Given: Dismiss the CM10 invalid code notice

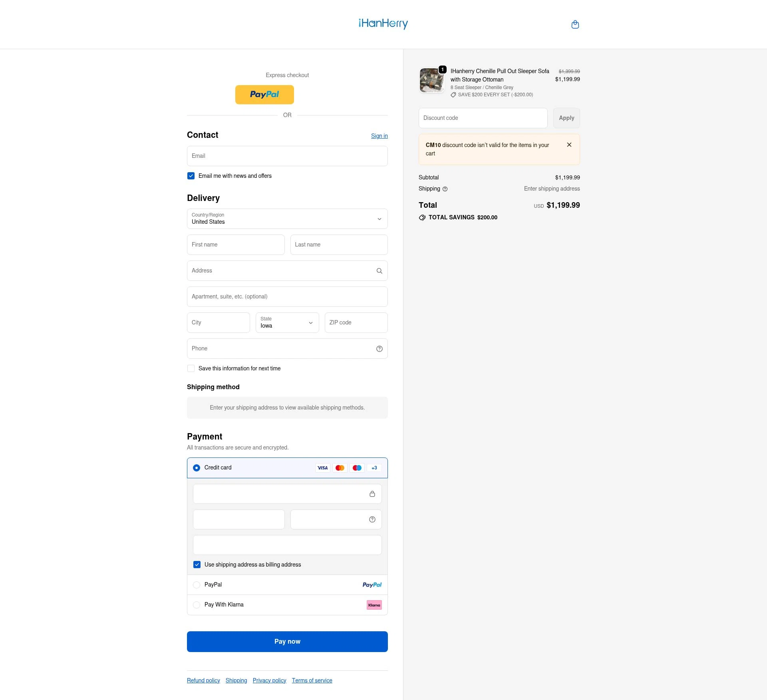Looking at the screenshot, I should (569, 145).
